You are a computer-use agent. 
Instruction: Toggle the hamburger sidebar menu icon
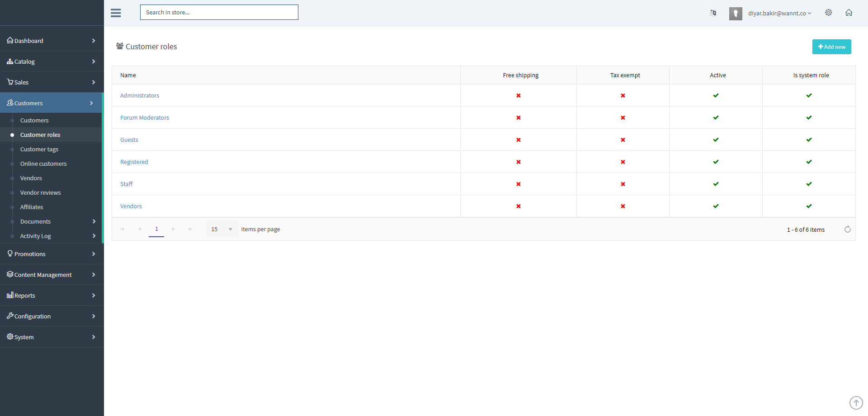coord(116,13)
